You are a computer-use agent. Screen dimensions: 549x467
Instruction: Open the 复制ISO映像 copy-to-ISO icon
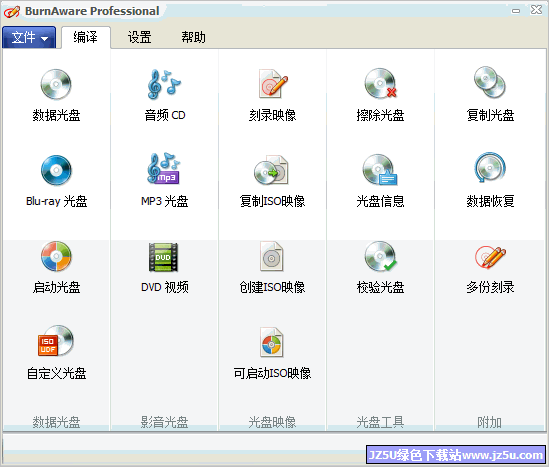[x=271, y=170]
